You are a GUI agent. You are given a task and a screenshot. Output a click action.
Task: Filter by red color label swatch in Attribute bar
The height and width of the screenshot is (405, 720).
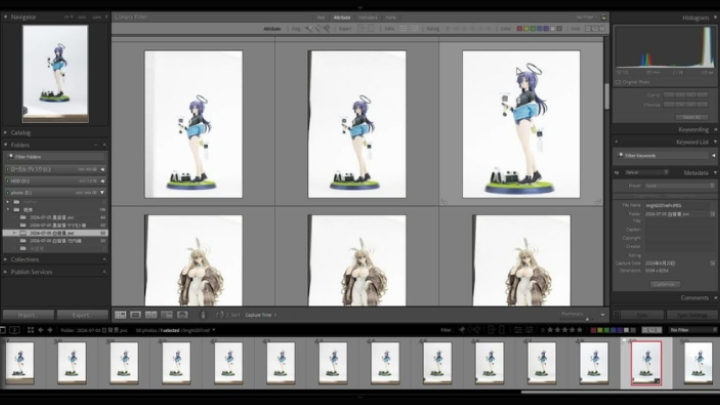pos(520,28)
